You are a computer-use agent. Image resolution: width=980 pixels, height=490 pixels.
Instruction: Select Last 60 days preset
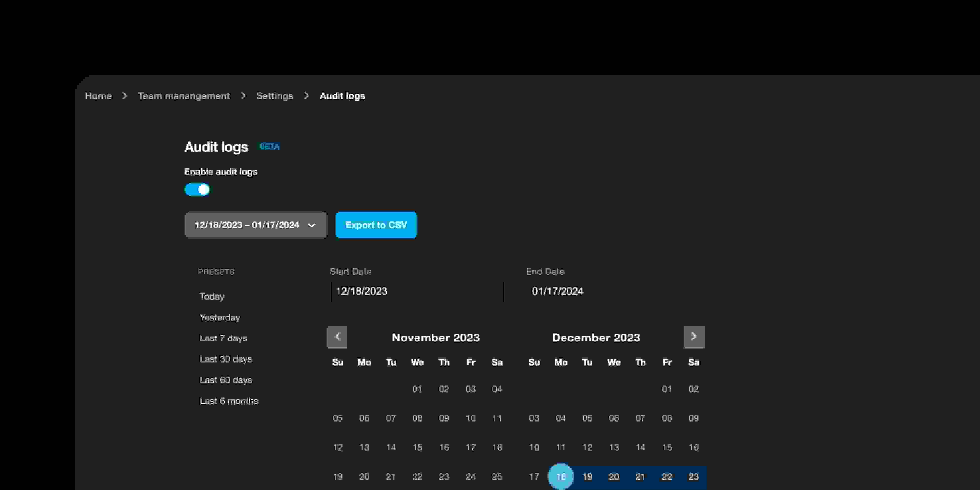point(226,380)
